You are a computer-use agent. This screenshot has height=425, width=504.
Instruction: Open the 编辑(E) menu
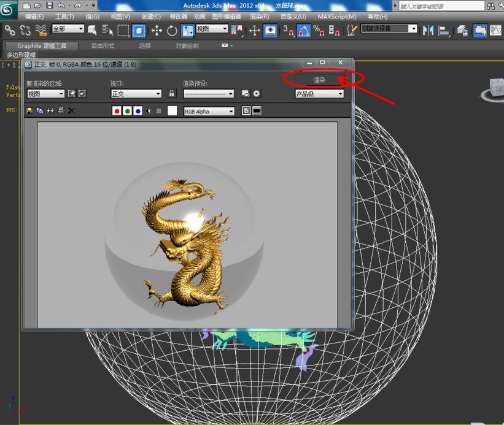click(x=34, y=17)
